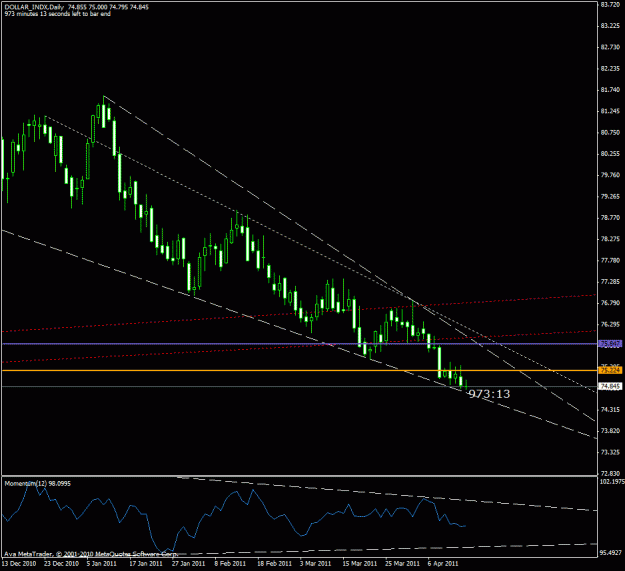Click the 82.235 price axis label
Screen dimensions: 625x571
coord(610,69)
